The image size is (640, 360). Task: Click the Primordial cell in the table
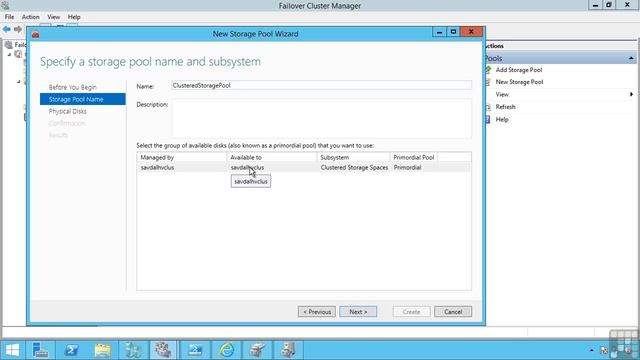(x=407, y=168)
